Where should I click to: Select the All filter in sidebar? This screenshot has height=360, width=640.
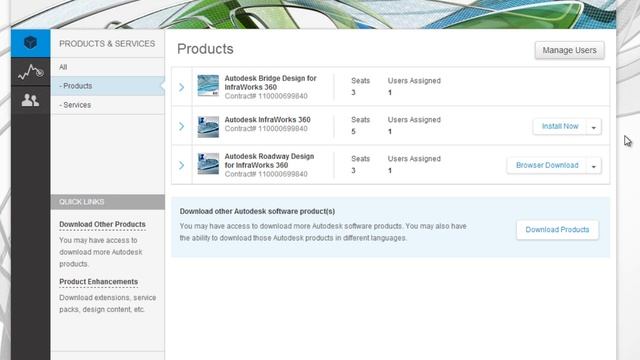pos(108,67)
